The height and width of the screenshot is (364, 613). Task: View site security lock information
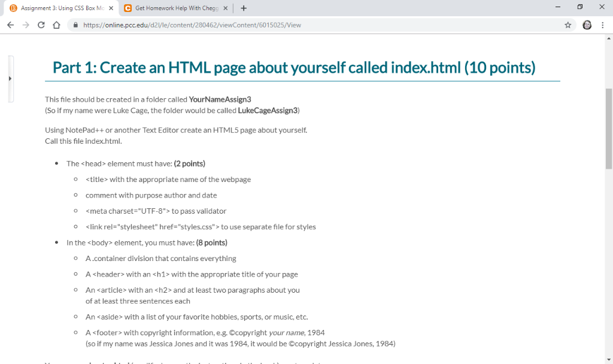coord(75,25)
